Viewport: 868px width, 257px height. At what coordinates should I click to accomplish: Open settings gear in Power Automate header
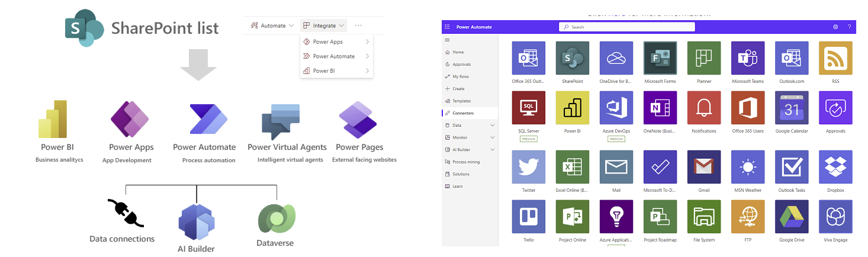[835, 27]
